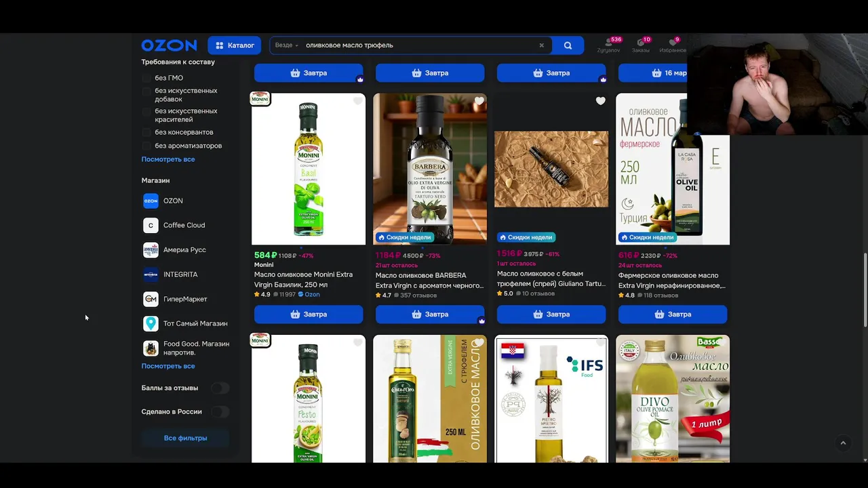This screenshot has height=488, width=868.
Task: Check без искусственных добавок filter
Action: (x=146, y=91)
